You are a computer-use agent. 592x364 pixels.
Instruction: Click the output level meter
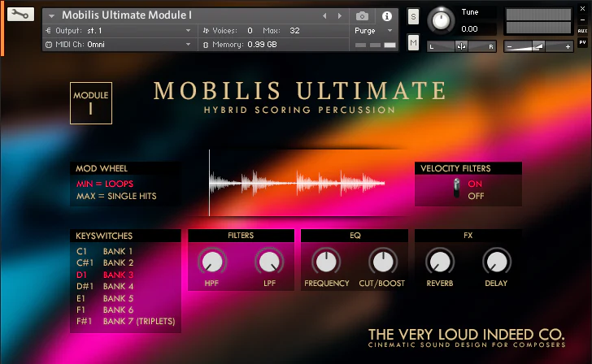point(538,21)
